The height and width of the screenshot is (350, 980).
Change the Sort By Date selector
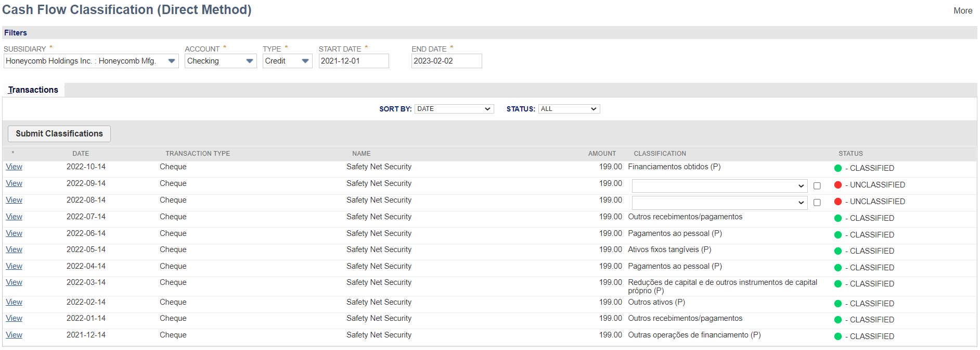[454, 109]
